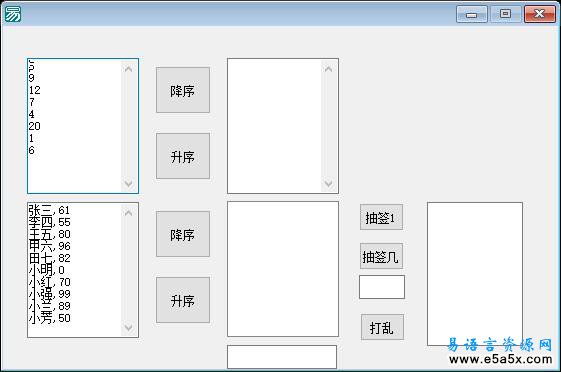561x372 pixels.
Task: Maximize the window
Action: tap(505, 14)
